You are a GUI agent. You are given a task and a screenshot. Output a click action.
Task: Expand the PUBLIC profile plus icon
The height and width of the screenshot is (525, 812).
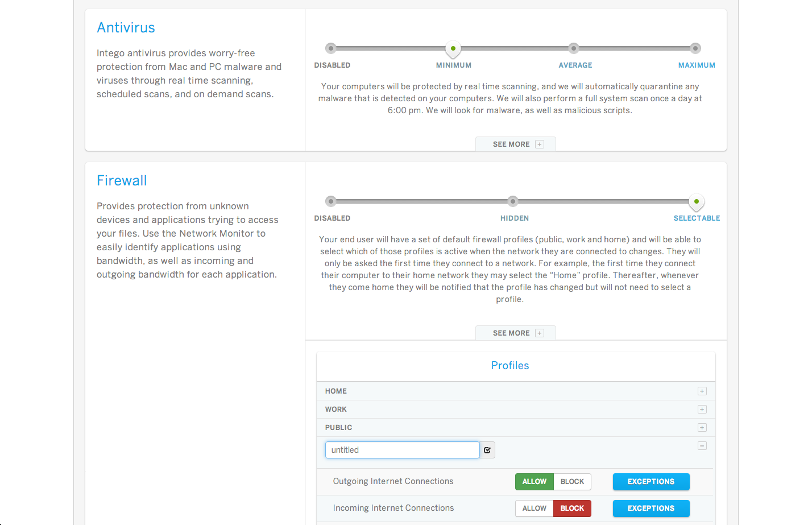[x=702, y=428]
